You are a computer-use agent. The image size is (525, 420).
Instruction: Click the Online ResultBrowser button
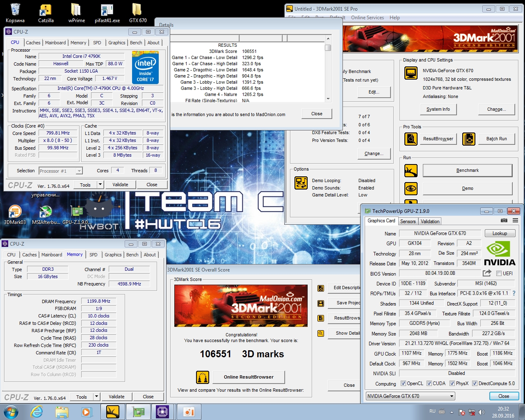(x=249, y=377)
